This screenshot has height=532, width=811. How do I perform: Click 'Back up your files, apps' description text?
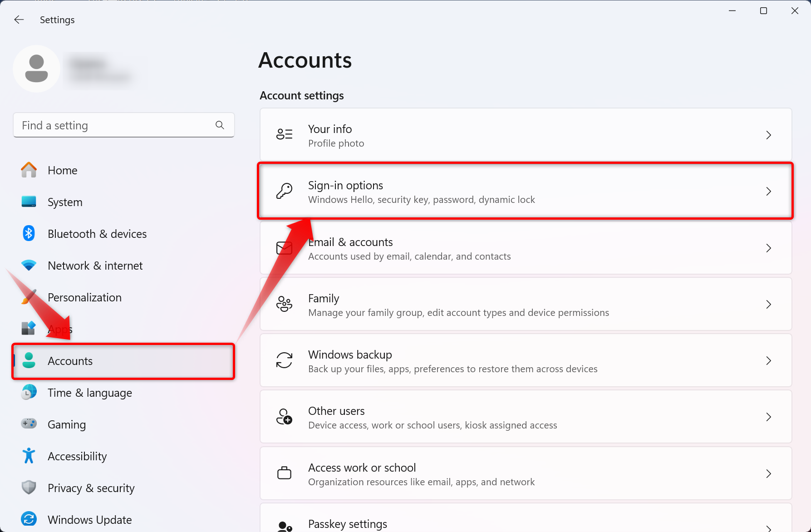click(453, 369)
